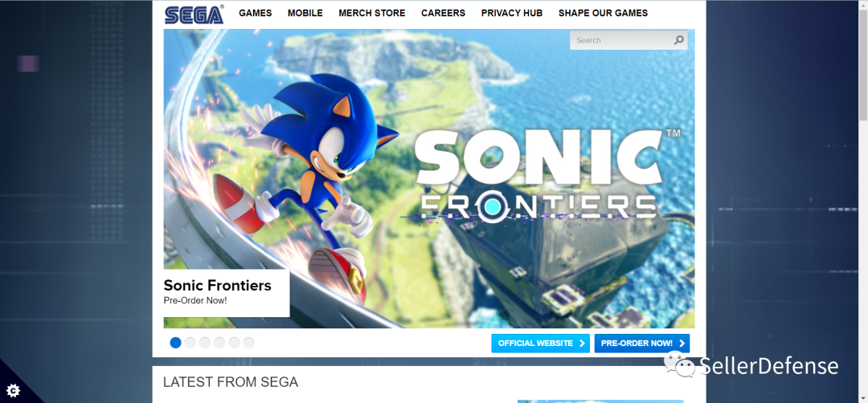This screenshot has width=868, height=403.
Task: Select the last carousel slide dot
Action: (248, 343)
